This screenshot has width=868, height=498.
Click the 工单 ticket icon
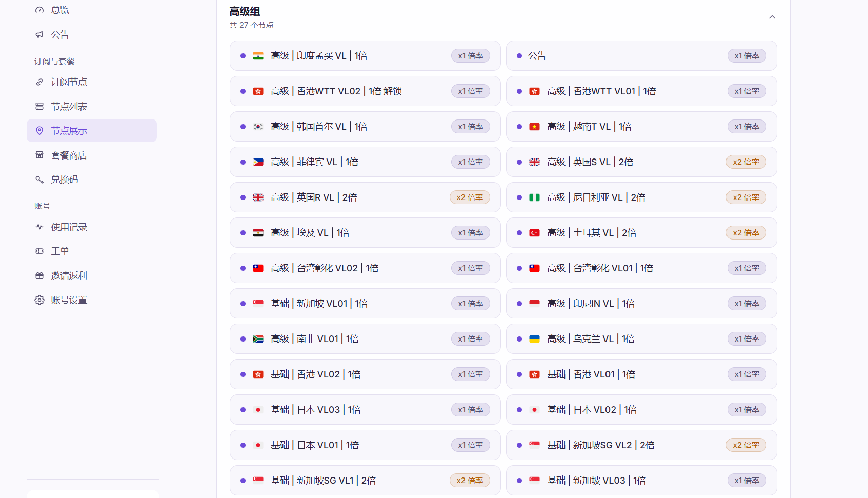39,251
